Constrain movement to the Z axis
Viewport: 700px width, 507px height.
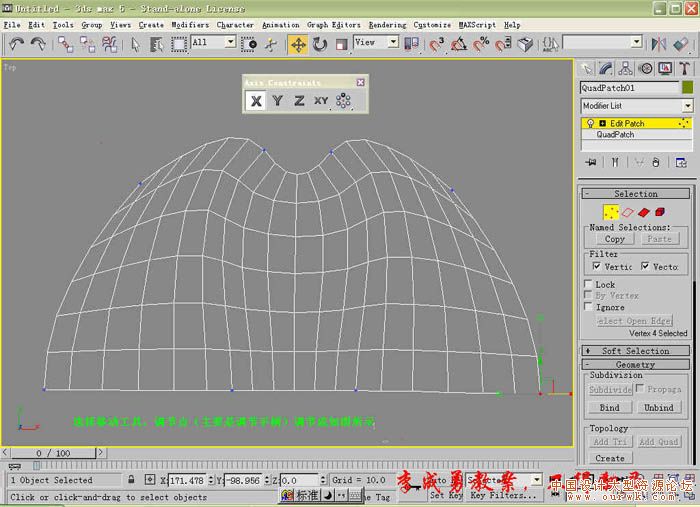[x=299, y=101]
